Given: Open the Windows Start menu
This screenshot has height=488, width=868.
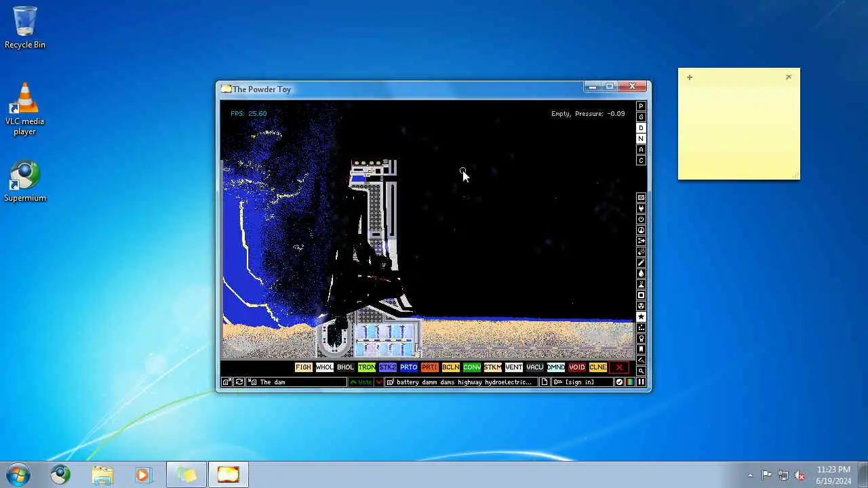Looking at the screenshot, I should [18, 474].
